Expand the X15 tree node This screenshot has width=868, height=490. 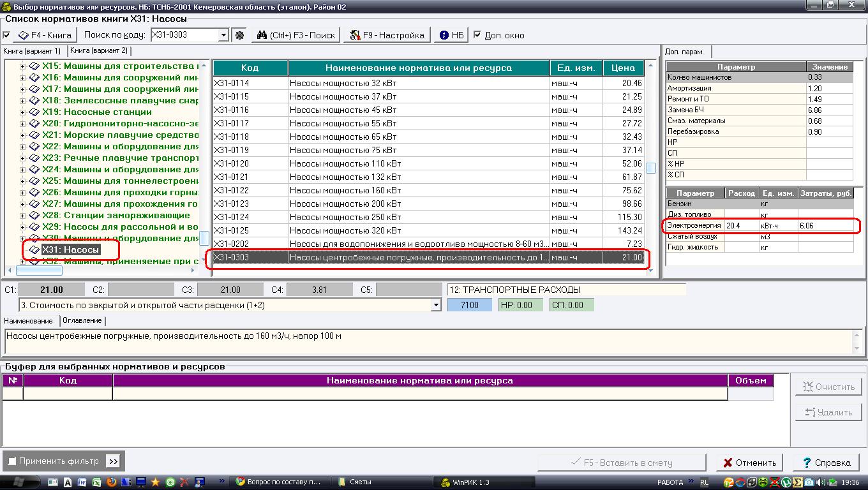click(23, 66)
